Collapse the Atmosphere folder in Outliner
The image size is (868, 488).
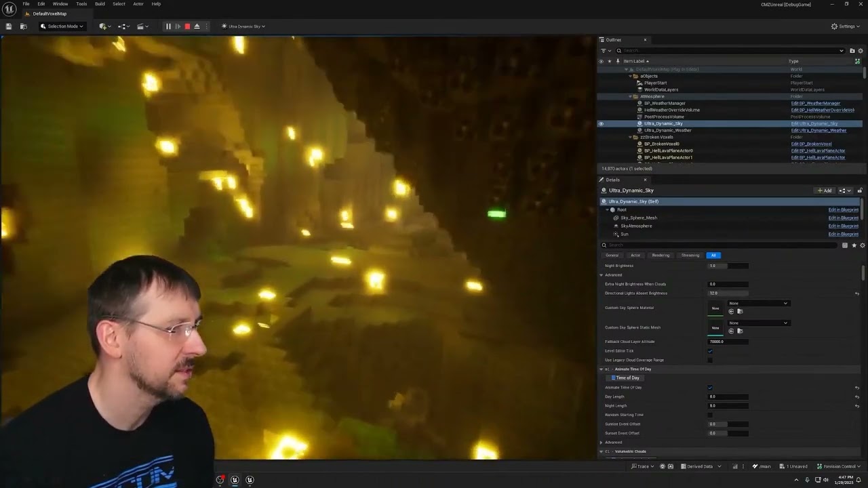pyautogui.click(x=631, y=96)
